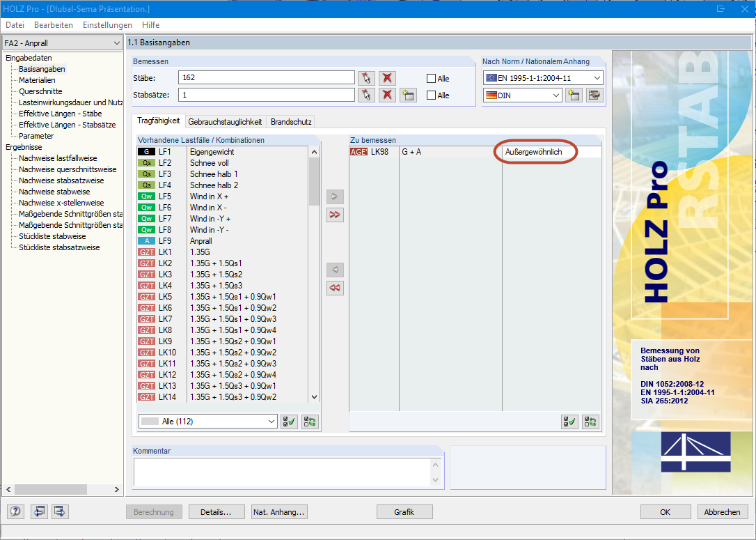Open the FA2 - Anprall case dropdown

[x=62, y=43]
